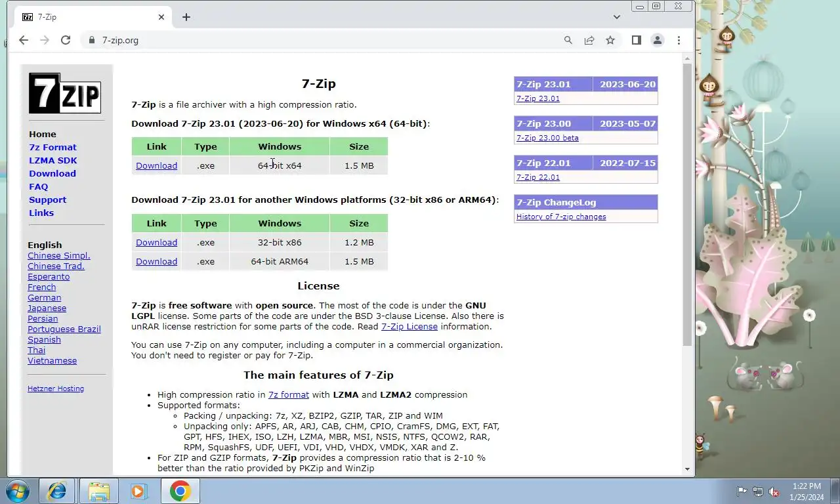Image resolution: width=840 pixels, height=504 pixels.
Task: Switch language to Chinese Simpl.
Action: pyautogui.click(x=59, y=255)
